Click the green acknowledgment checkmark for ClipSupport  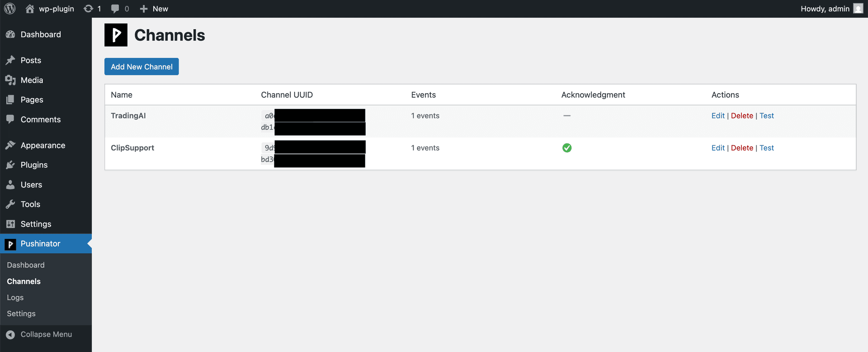coord(567,148)
